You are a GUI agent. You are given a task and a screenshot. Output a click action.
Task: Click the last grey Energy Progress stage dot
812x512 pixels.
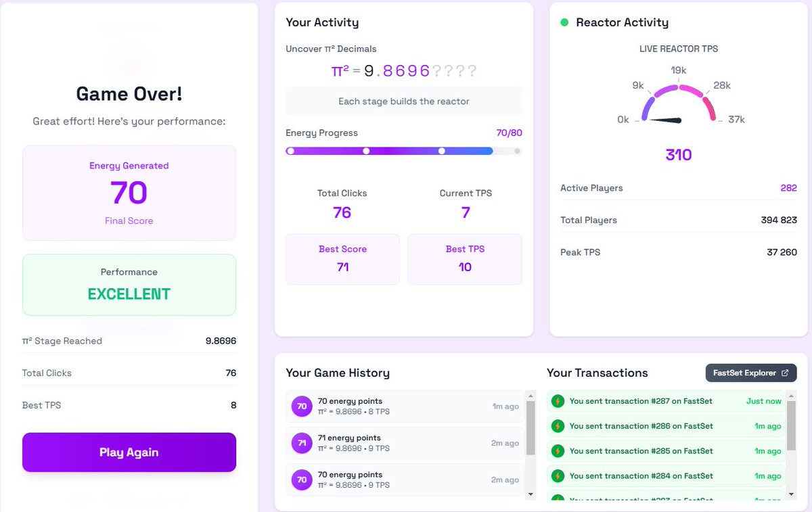[518, 152]
